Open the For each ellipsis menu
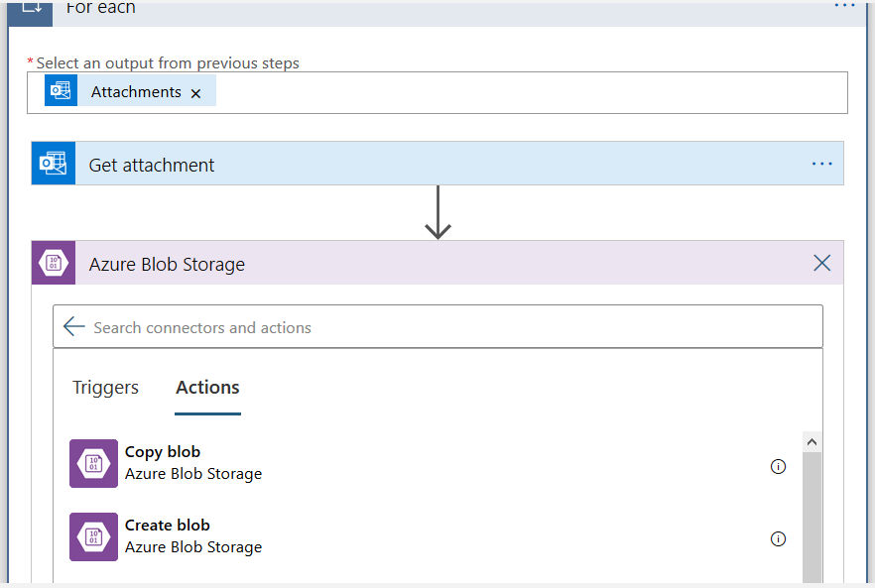Screen dimensions: 875x588 844,7
